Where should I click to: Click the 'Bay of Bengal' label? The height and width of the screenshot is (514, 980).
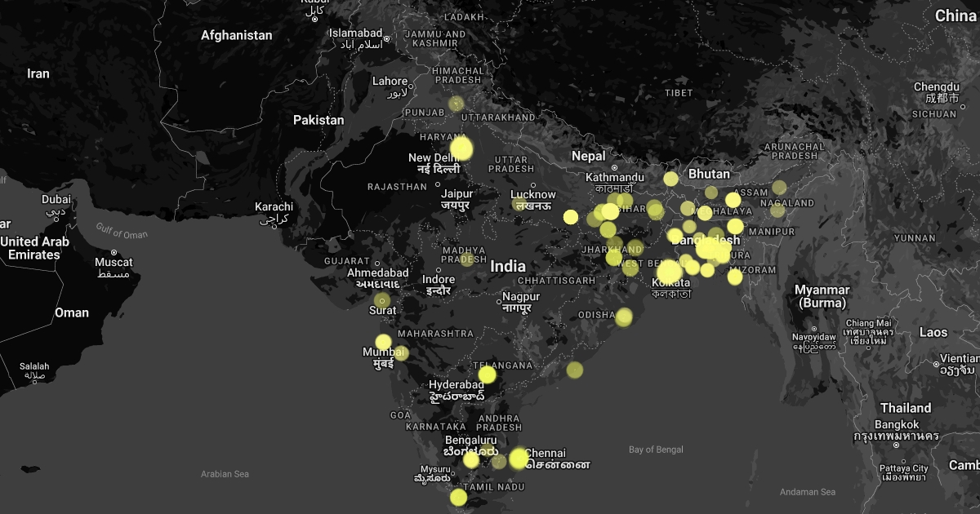point(656,450)
